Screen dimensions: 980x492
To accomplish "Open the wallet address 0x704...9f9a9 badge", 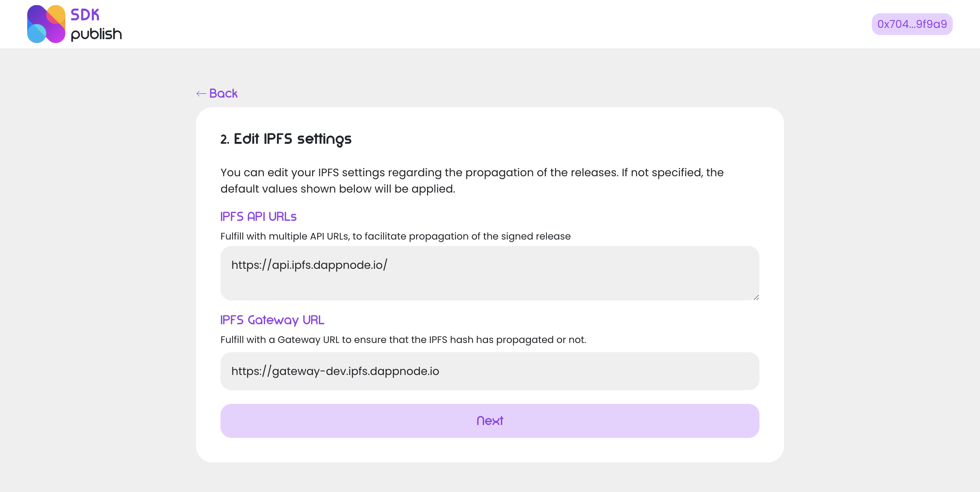I will click(x=912, y=24).
